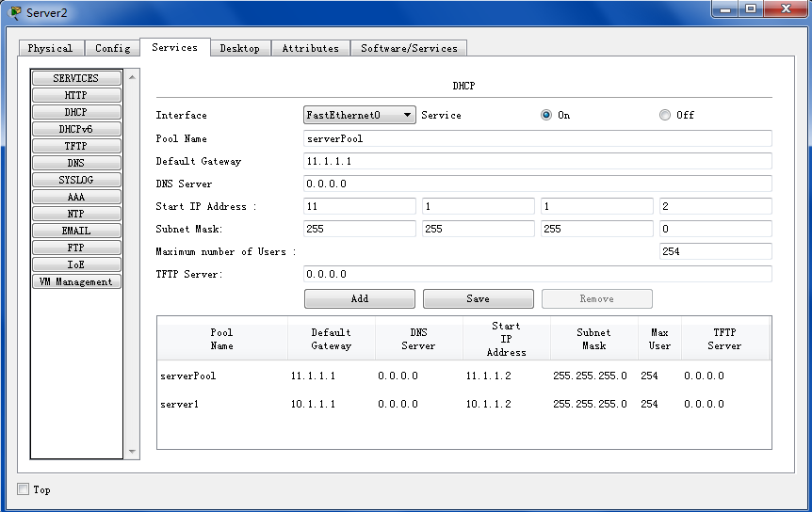Select the HTTP service entry
This screenshot has height=512, width=812.
pyautogui.click(x=76, y=95)
